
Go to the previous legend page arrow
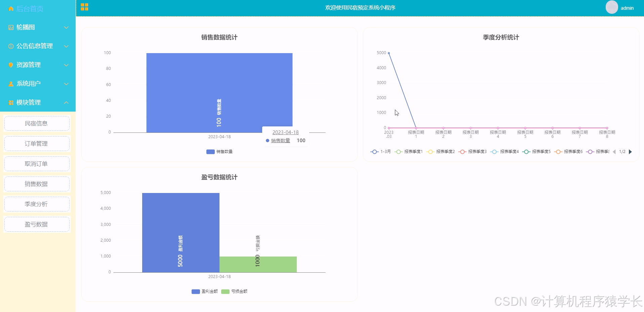click(614, 152)
